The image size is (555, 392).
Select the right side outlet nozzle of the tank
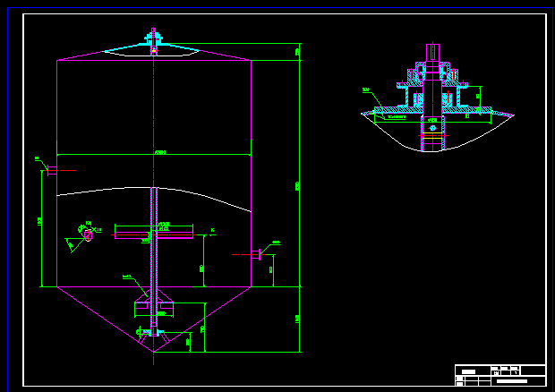pos(256,255)
